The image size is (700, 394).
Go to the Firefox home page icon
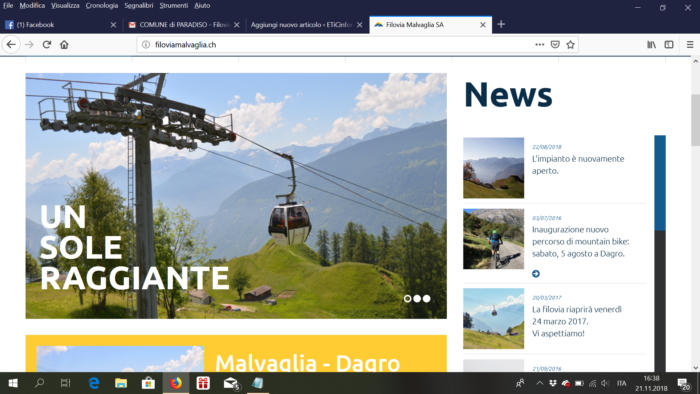click(64, 45)
